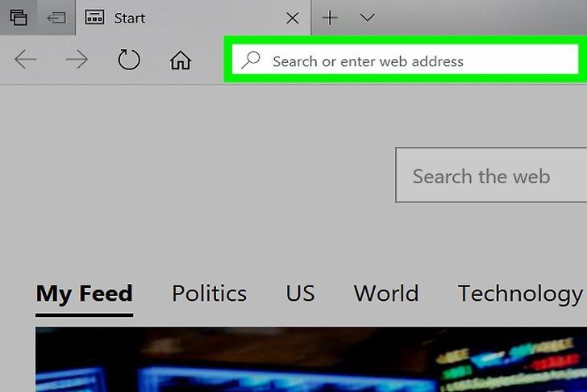This screenshot has width=587, height=392.
Task: Click the Start tab page icon
Action: 94,17
